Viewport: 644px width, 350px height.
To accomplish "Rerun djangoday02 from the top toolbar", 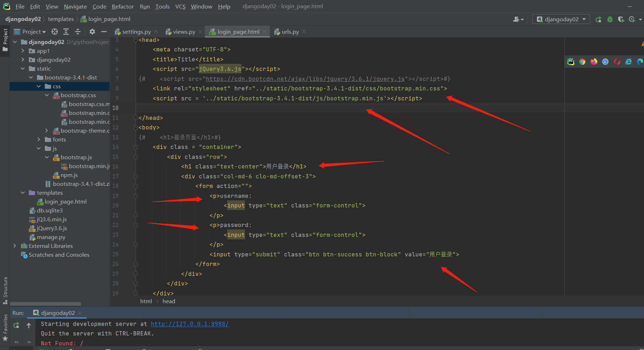I will [599, 19].
